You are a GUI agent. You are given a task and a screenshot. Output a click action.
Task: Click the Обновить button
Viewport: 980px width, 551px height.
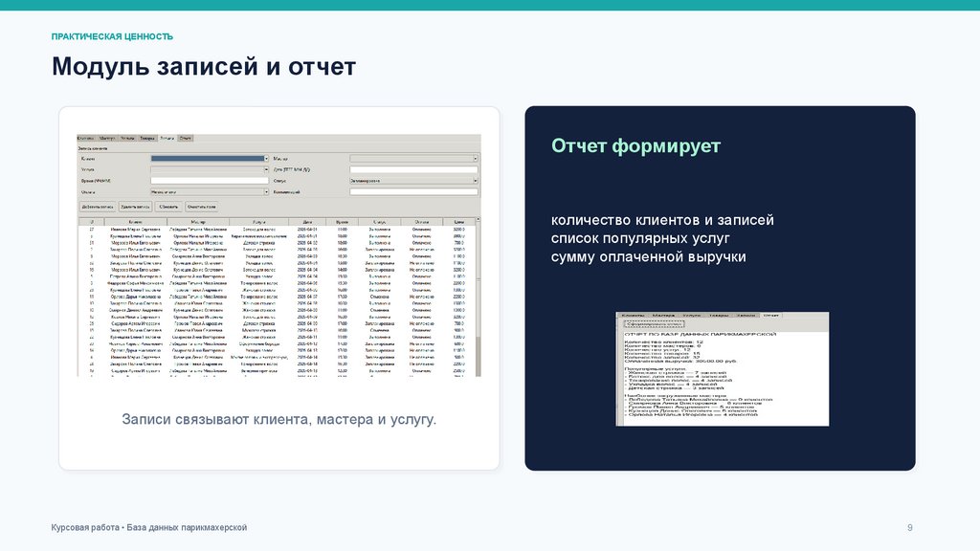pos(168,207)
